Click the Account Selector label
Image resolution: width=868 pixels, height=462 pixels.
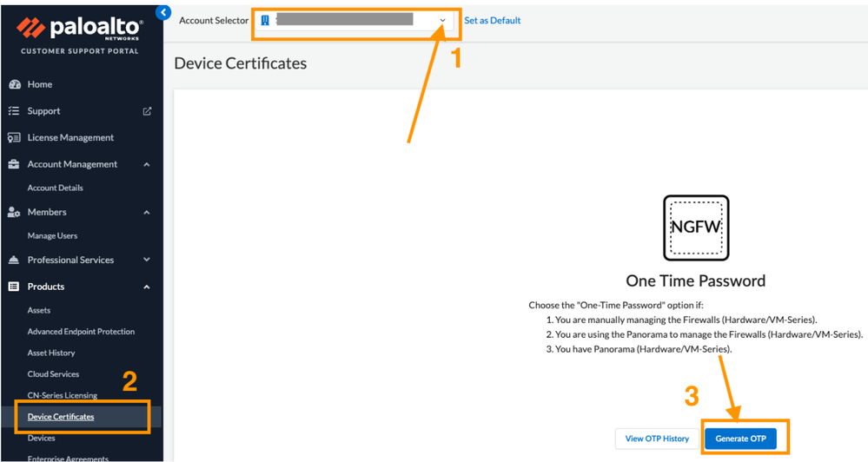pyautogui.click(x=214, y=21)
